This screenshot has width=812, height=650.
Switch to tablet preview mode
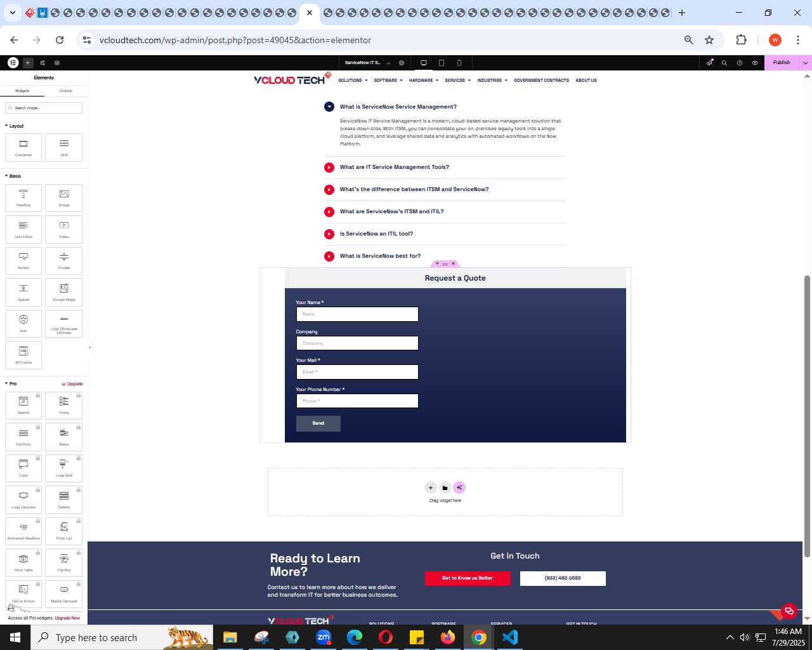[442, 63]
